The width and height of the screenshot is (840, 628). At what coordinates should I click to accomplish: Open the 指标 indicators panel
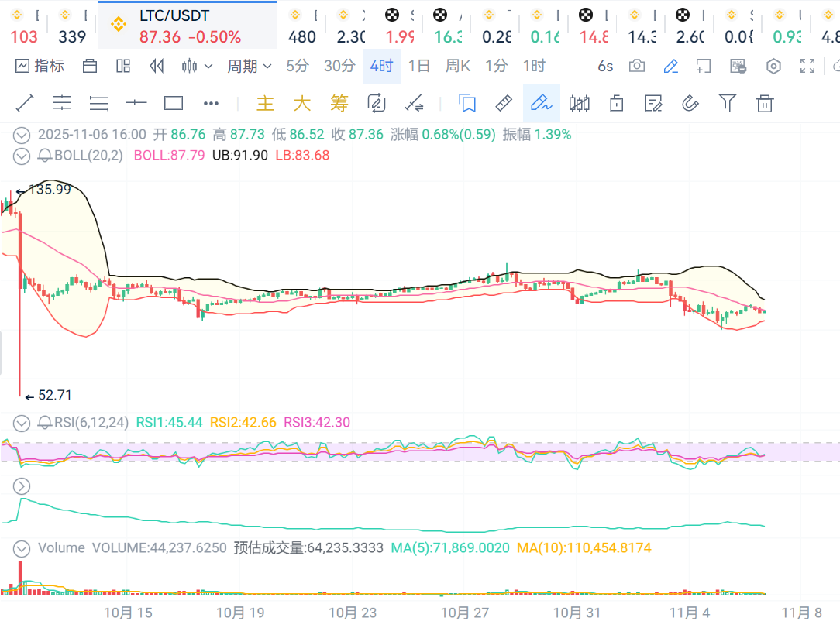[x=40, y=67]
